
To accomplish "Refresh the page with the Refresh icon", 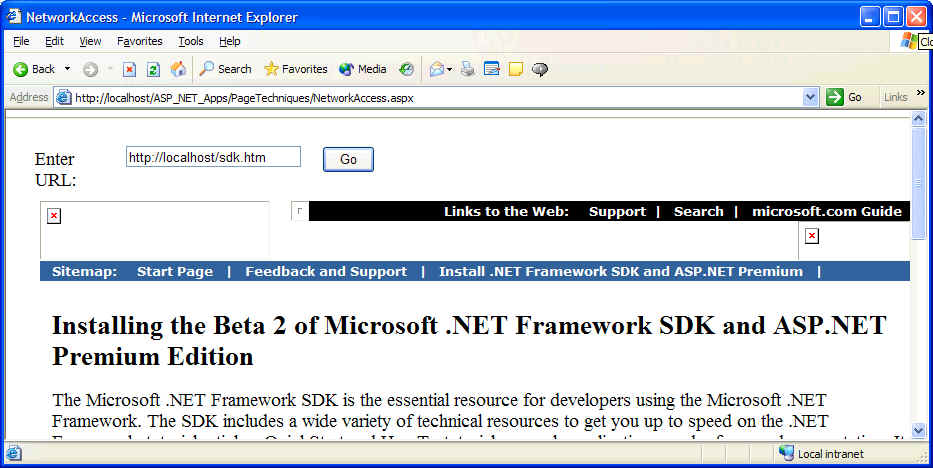I will [x=153, y=69].
